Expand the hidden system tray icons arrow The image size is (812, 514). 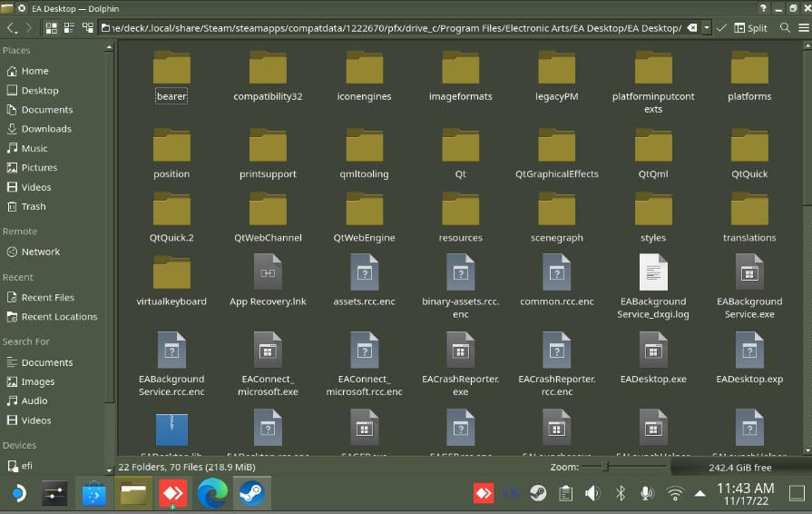point(699,494)
